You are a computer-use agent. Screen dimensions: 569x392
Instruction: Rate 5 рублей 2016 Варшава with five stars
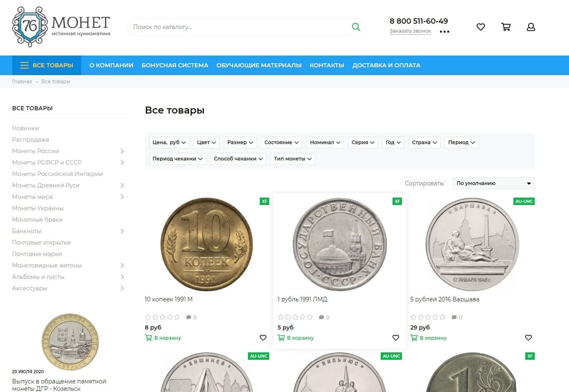point(442,317)
